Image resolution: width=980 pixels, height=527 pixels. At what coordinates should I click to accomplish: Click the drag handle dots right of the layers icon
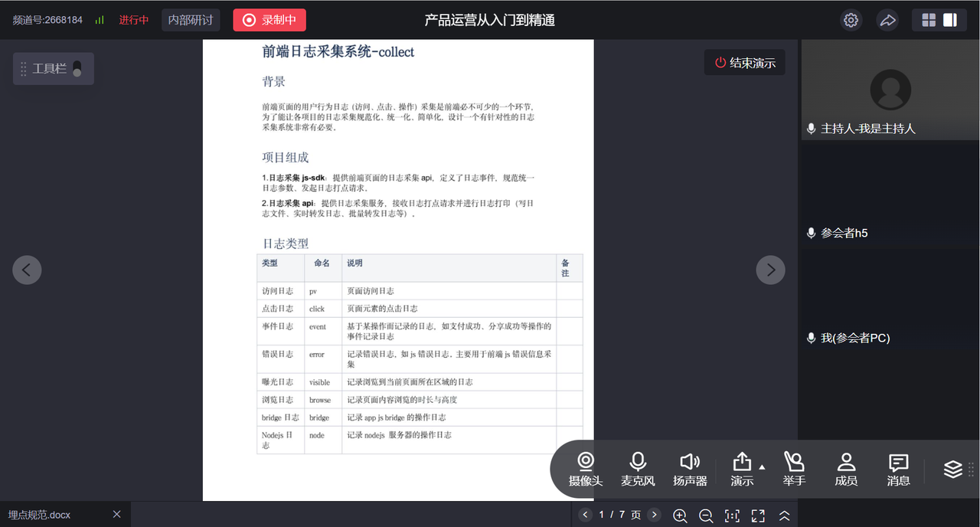coord(972,469)
